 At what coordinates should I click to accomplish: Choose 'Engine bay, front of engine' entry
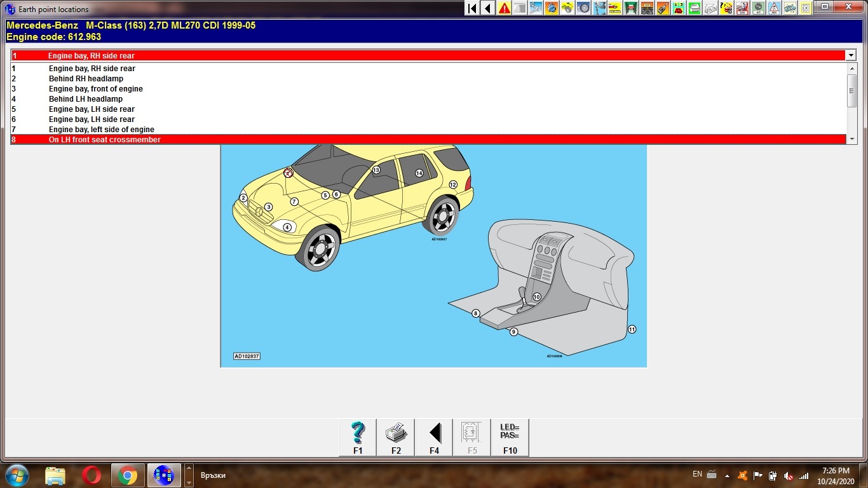429,88
